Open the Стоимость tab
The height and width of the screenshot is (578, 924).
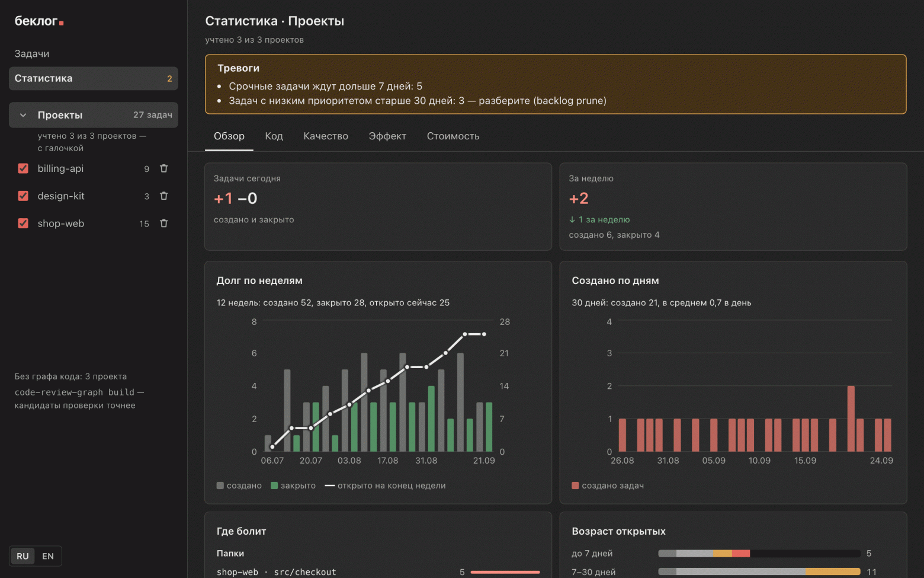453,136
